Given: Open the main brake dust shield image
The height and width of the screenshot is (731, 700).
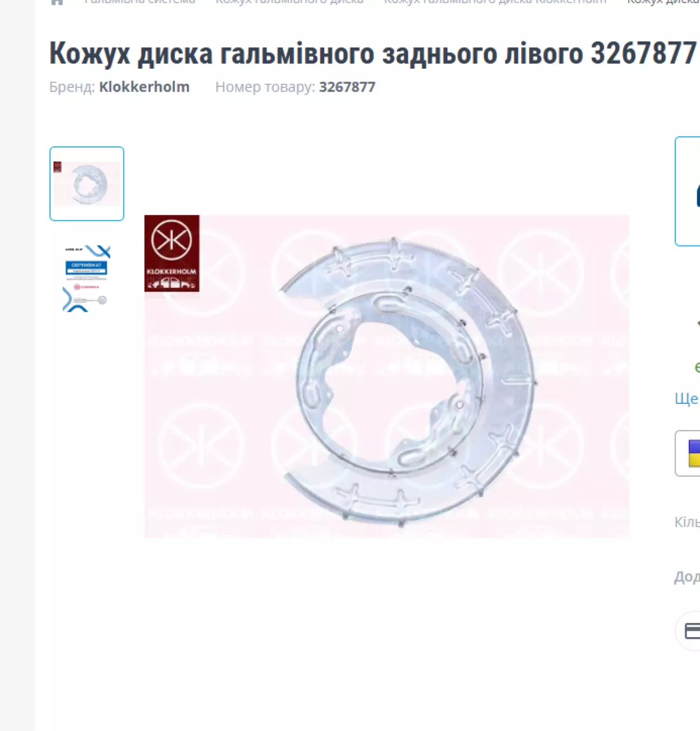Looking at the screenshot, I should 387,376.
